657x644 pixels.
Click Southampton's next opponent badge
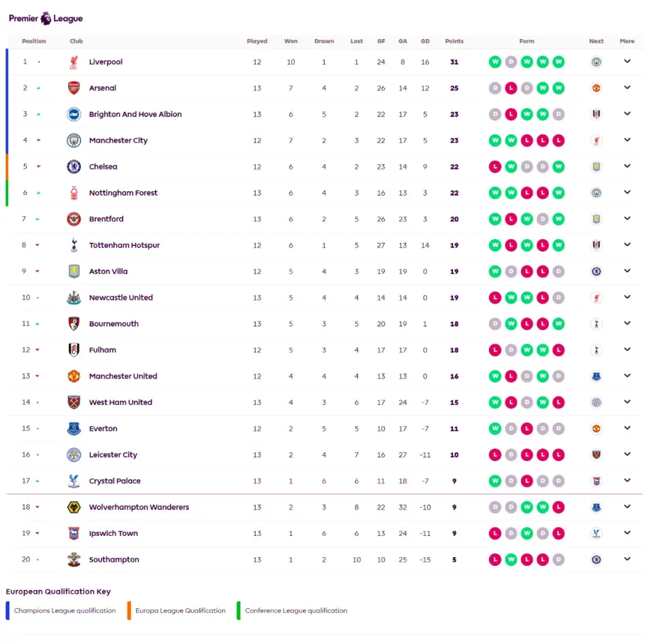[596, 560]
